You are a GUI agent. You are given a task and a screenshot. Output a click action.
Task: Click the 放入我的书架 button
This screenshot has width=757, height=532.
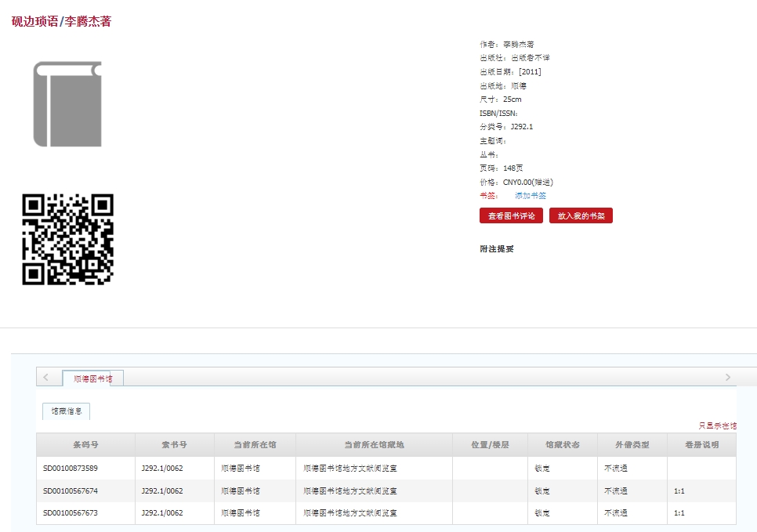[581, 215]
